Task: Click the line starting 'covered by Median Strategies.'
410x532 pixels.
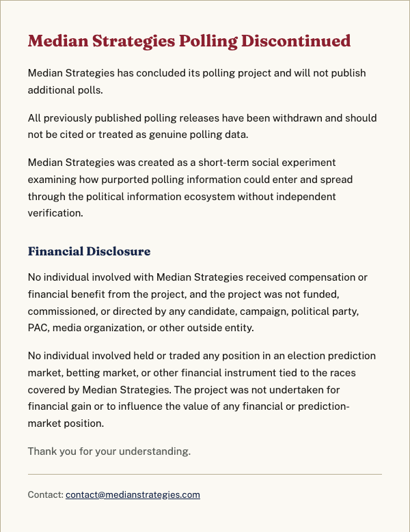Action: 184,390
